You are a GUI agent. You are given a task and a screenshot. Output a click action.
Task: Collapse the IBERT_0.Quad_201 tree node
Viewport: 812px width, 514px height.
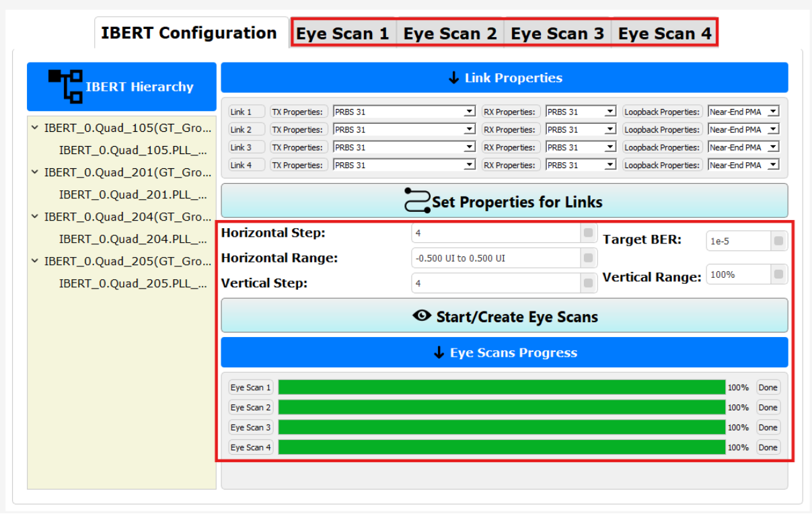point(35,172)
